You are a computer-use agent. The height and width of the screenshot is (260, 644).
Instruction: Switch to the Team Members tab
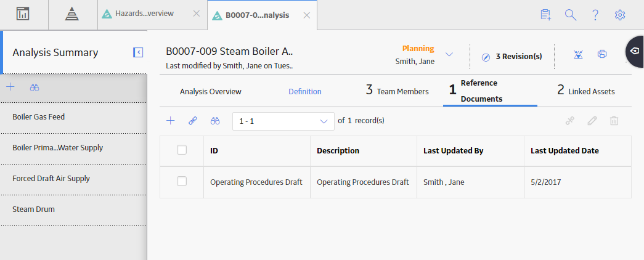pyautogui.click(x=397, y=91)
